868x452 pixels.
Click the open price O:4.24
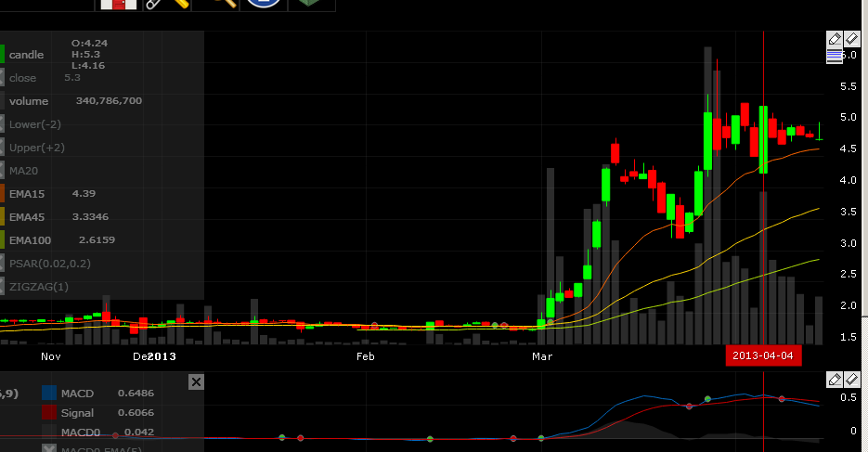point(89,43)
